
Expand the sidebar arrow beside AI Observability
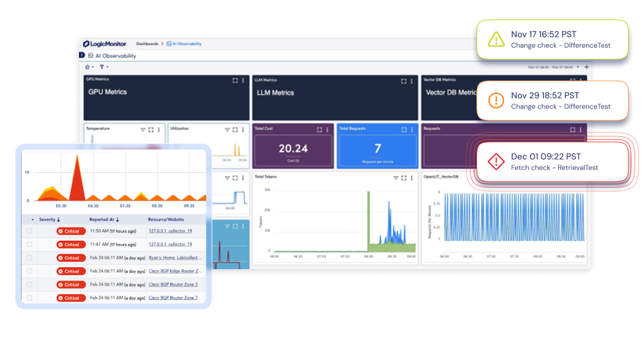(x=81, y=55)
